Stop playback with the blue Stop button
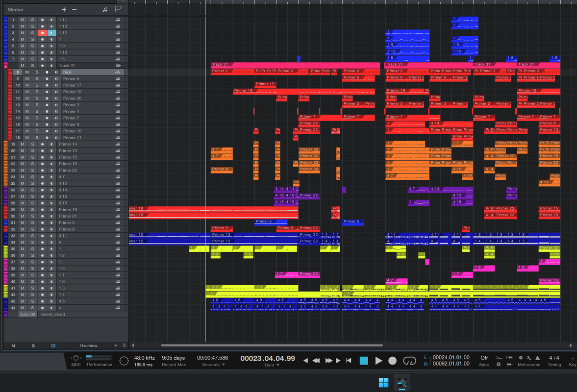Image resolution: width=577 pixels, height=392 pixels. pyautogui.click(x=364, y=361)
